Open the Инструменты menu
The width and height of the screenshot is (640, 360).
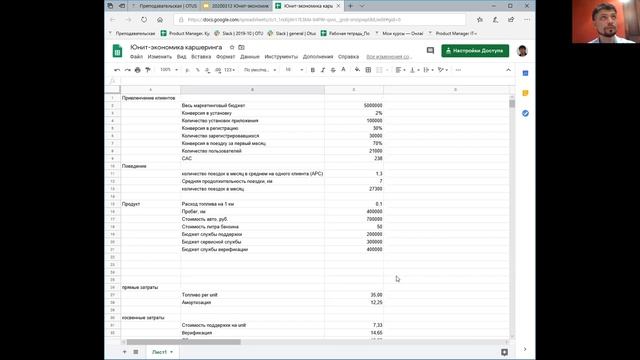[281, 57]
